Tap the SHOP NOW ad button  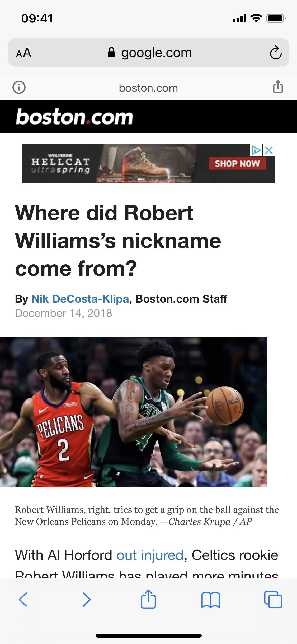[237, 163]
